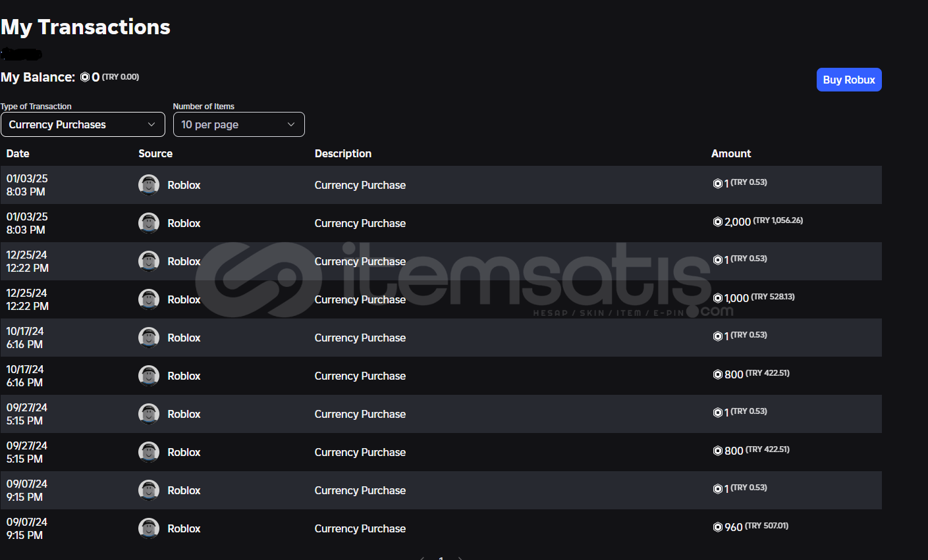Click the Robux icon next to My Balance

coord(85,77)
